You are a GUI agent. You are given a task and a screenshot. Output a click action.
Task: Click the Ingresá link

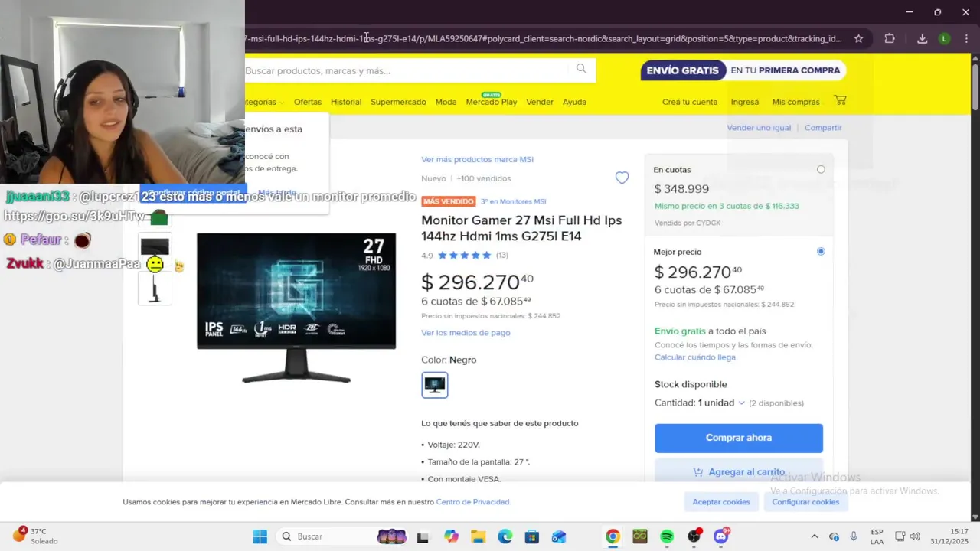(x=745, y=102)
